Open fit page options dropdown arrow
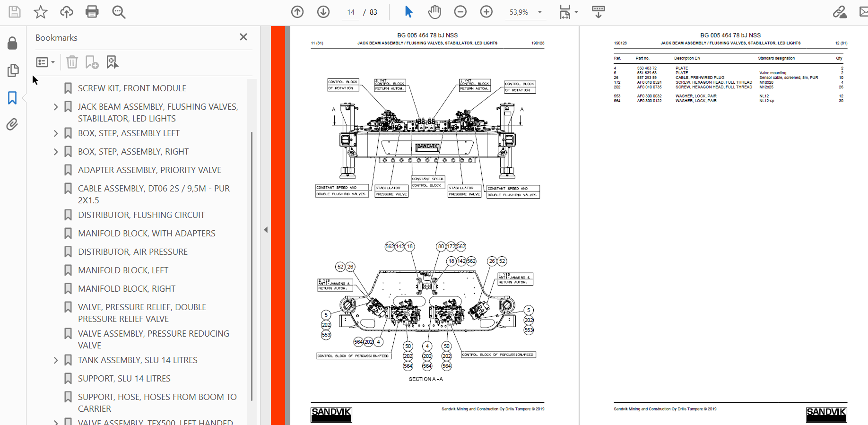Image resolution: width=868 pixels, height=425 pixels. (x=576, y=12)
